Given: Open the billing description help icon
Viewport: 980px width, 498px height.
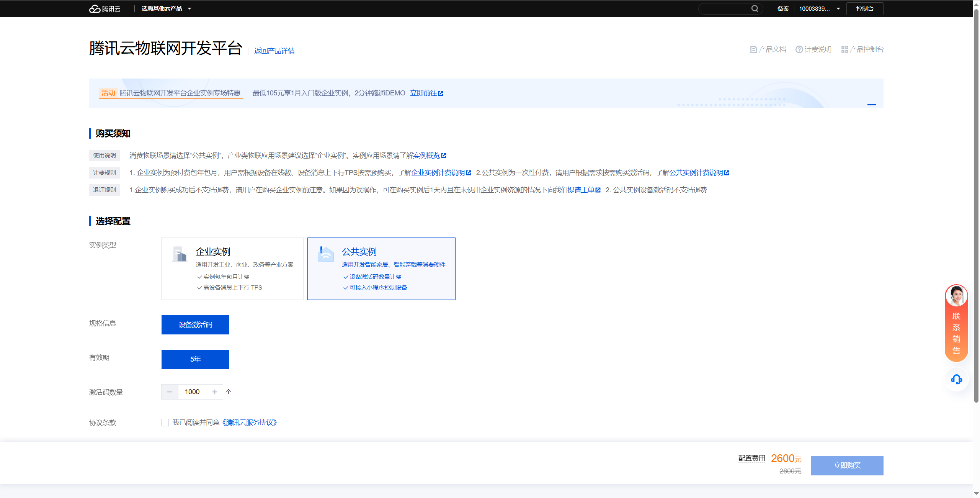Looking at the screenshot, I should pyautogui.click(x=799, y=49).
